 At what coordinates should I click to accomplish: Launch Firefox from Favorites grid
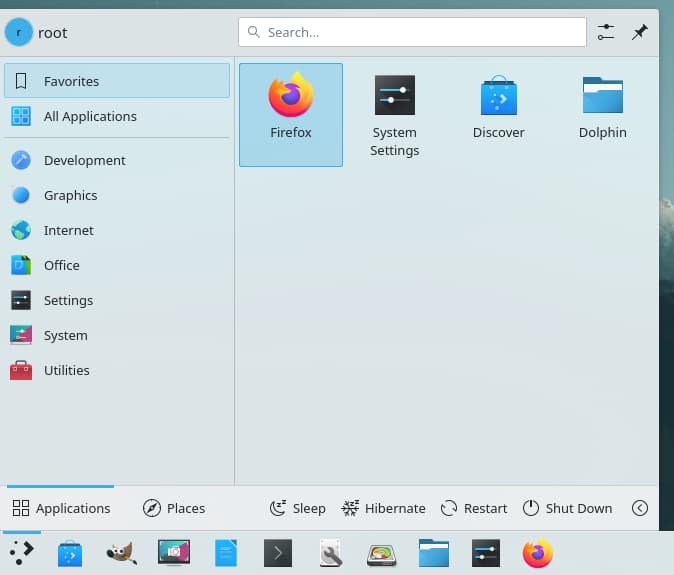tap(291, 115)
